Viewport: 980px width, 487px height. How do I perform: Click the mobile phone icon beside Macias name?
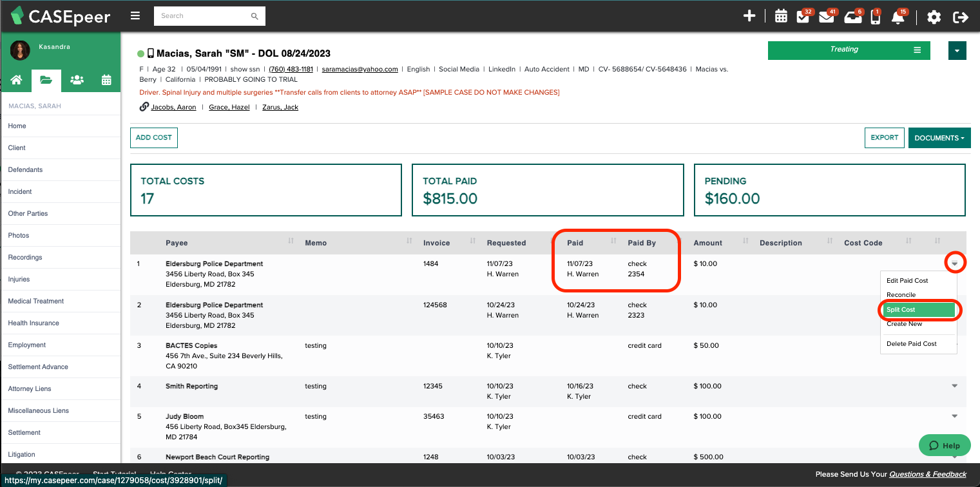coord(151,53)
